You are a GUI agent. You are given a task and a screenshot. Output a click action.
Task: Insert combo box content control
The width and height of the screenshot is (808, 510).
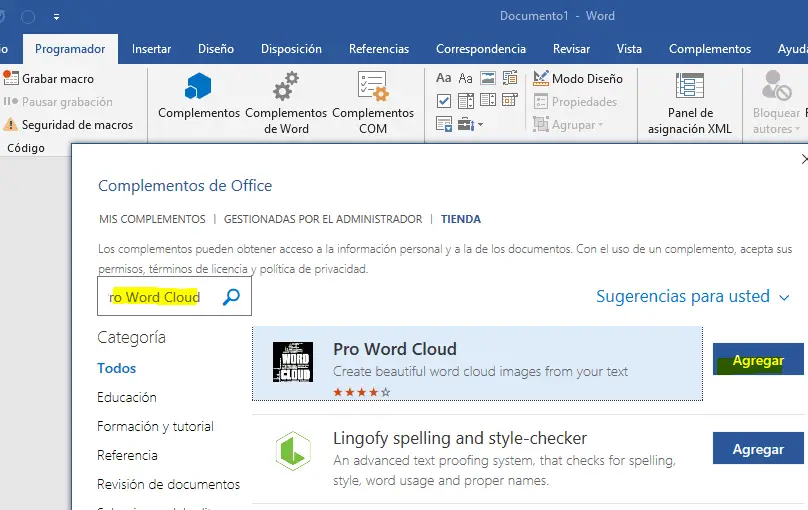[465, 100]
